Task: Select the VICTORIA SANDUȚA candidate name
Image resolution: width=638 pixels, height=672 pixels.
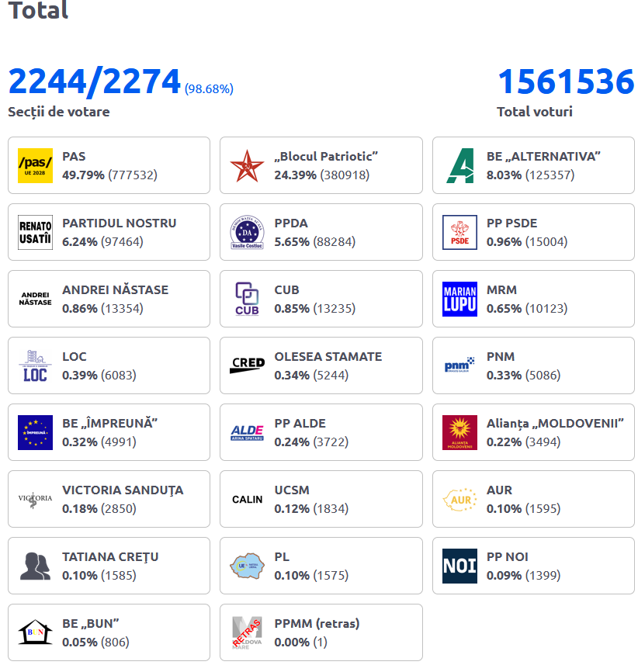Action: (x=123, y=490)
